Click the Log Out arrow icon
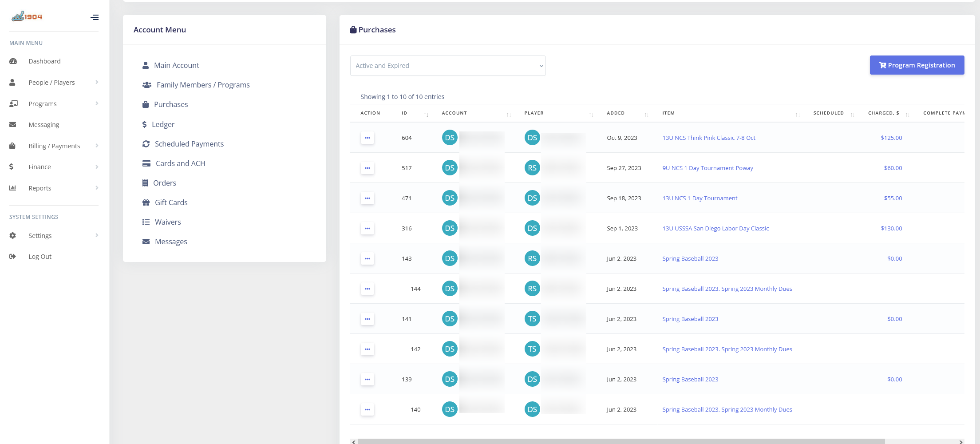The image size is (980, 444). point(13,257)
